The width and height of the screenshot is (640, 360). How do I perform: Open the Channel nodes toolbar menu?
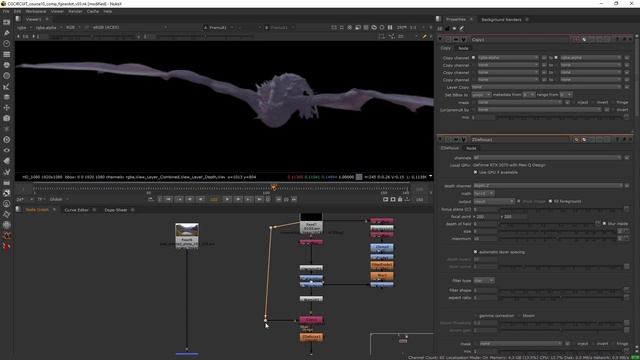7,54
